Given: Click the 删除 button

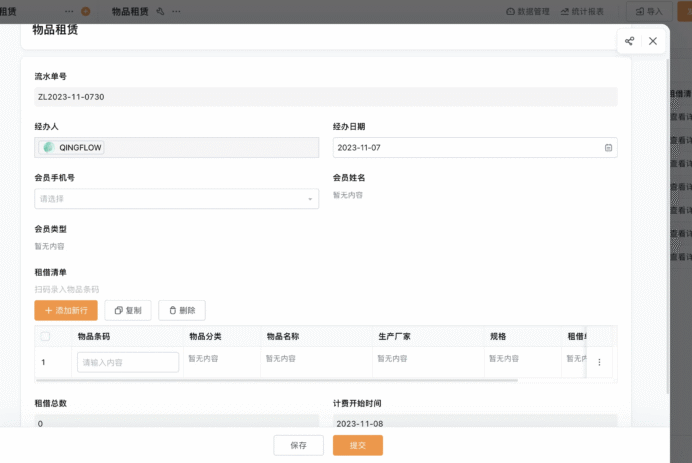Looking at the screenshot, I should pyautogui.click(x=182, y=310).
